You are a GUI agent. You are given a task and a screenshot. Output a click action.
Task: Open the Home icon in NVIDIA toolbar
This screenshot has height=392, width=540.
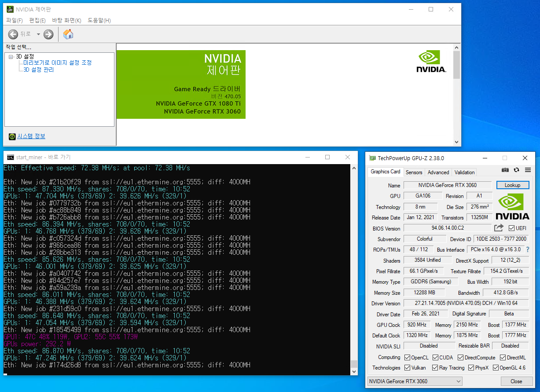(x=68, y=34)
